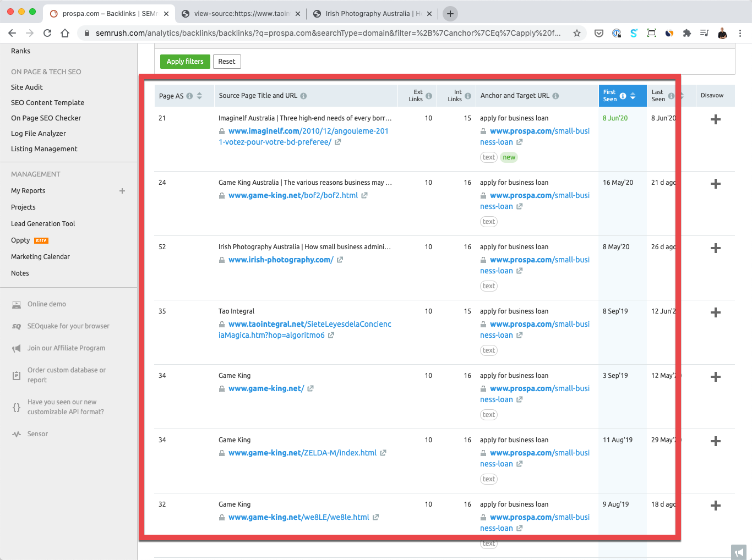752x560 pixels.
Task: Close the prospa.com Backlinks tab
Action: (x=166, y=14)
